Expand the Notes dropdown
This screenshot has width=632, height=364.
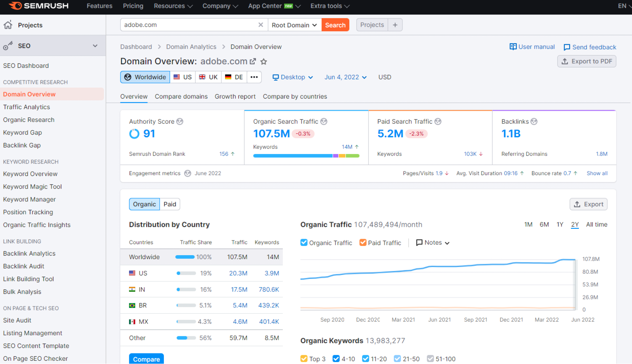point(447,243)
